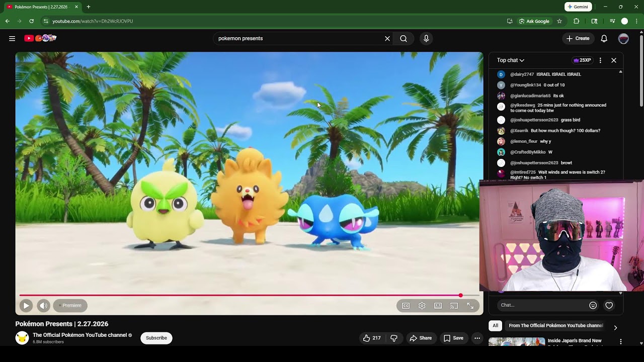Run search with magnifier button
Image resolution: width=644 pixels, height=362 pixels.
(x=404, y=38)
